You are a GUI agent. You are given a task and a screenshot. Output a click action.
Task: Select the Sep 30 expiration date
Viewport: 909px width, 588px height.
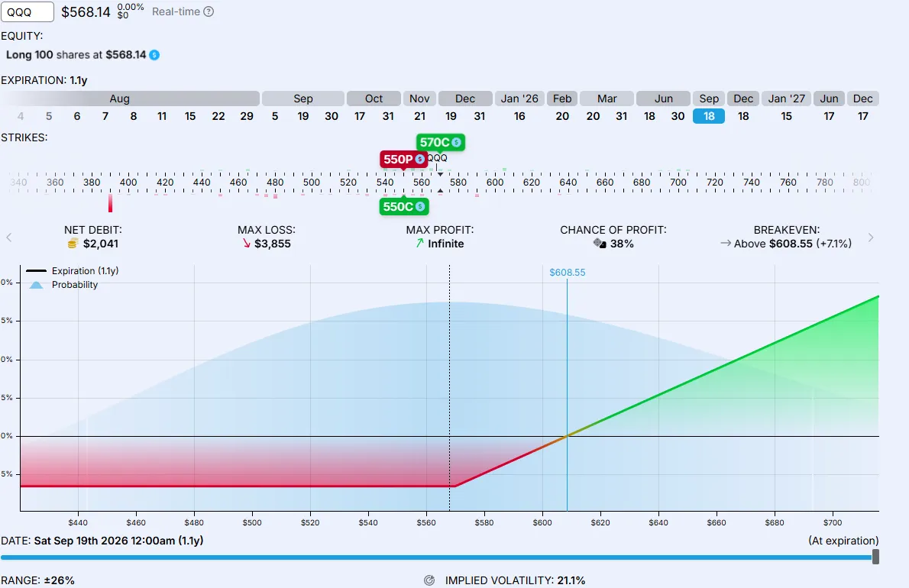pyautogui.click(x=331, y=116)
